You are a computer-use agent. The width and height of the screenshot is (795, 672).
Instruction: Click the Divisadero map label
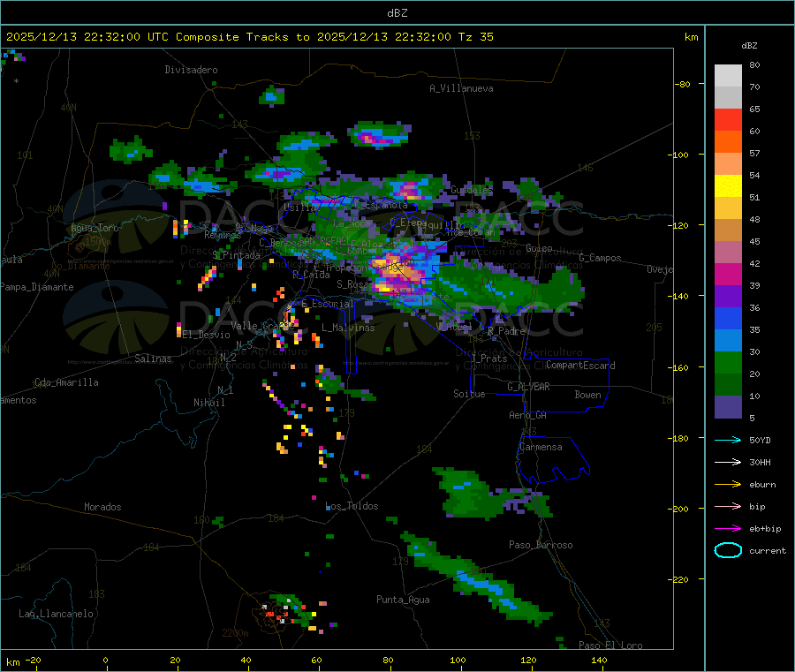click(191, 70)
